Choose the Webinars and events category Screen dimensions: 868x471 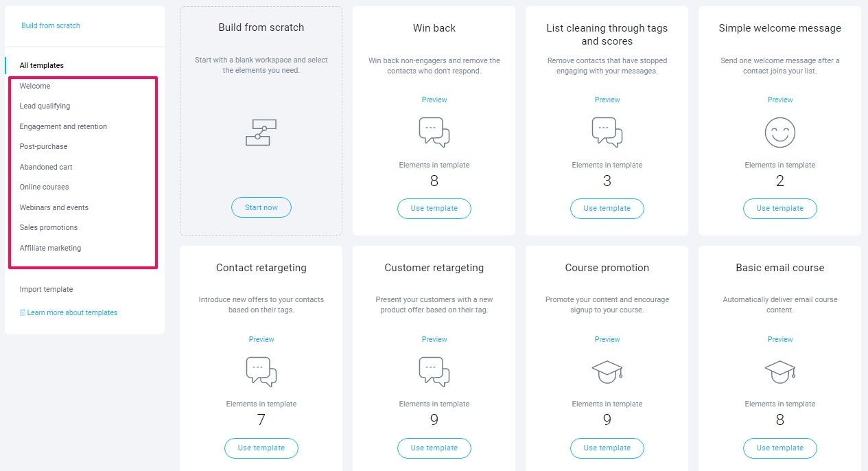[x=54, y=207]
